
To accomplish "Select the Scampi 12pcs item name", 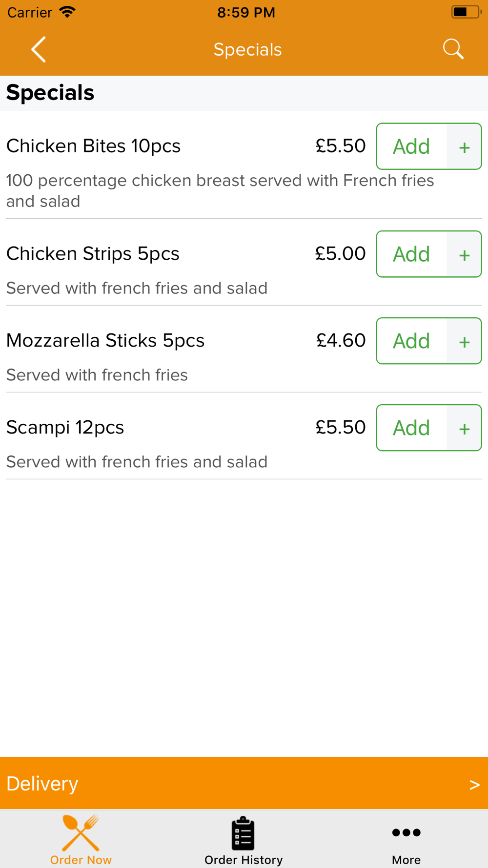I will click(65, 428).
